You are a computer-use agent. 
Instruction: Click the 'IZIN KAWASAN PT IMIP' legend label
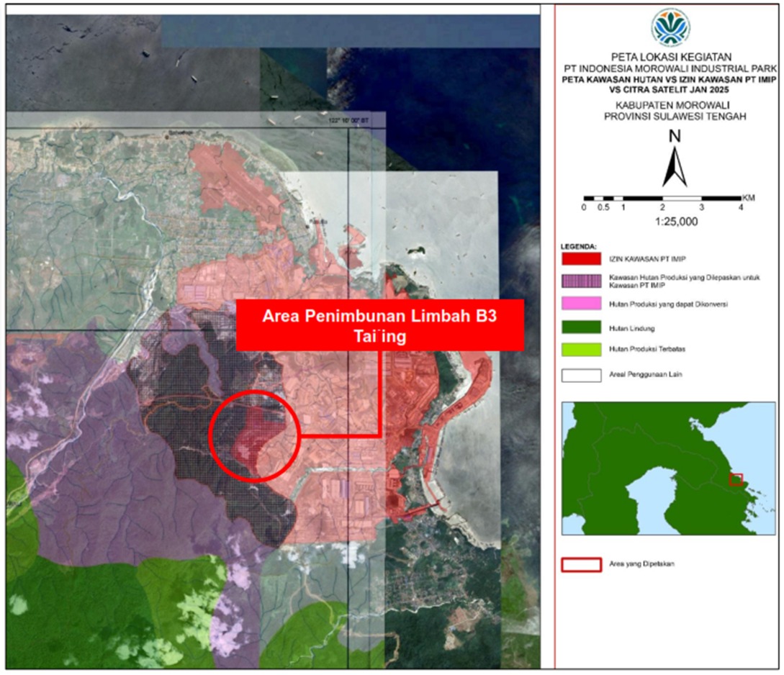click(647, 259)
